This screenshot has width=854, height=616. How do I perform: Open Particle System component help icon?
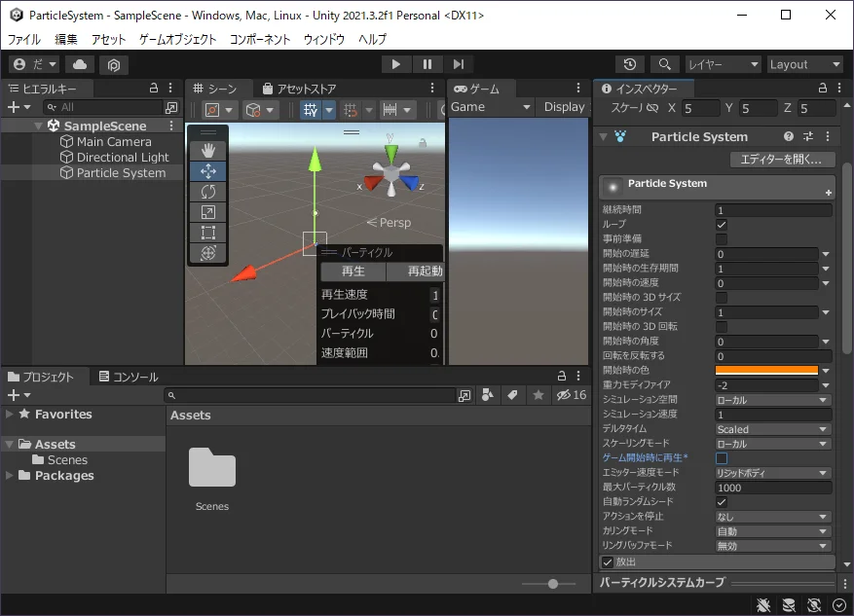pos(788,136)
